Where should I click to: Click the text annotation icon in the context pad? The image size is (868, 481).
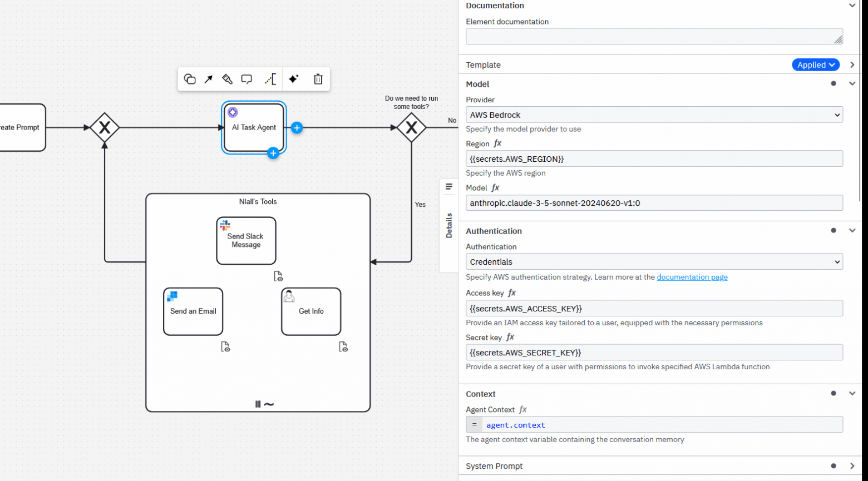pos(270,79)
